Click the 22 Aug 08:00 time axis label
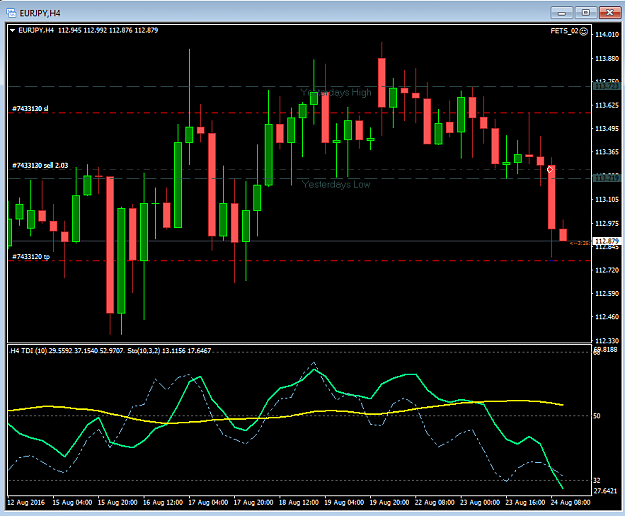The height and width of the screenshot is (516, 625). [434, 502]
